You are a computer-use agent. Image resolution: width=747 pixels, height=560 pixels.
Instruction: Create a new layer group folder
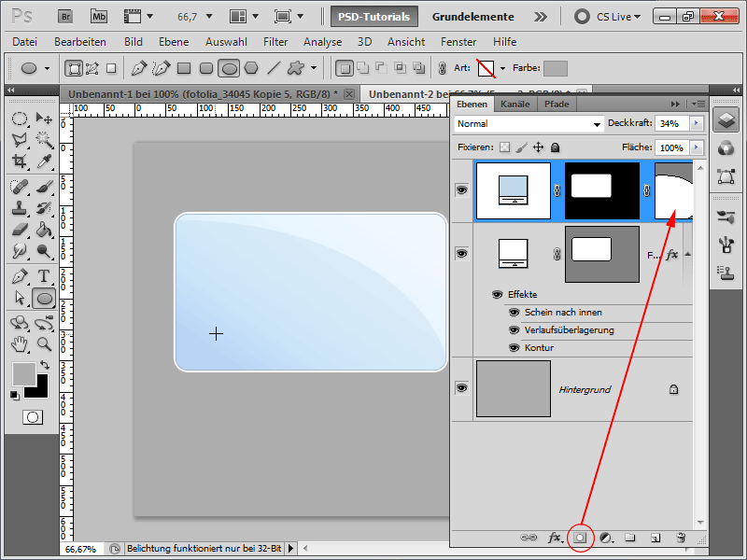coord(630,538)
